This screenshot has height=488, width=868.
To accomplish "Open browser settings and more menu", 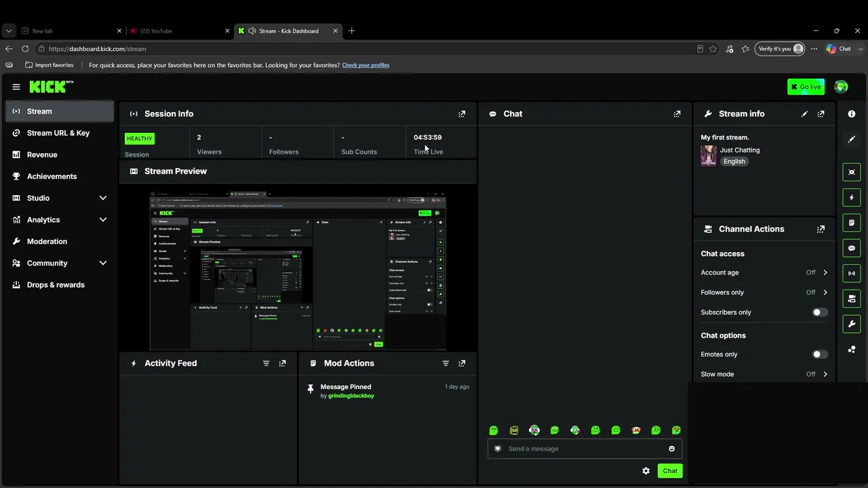I will coord(814,49).
